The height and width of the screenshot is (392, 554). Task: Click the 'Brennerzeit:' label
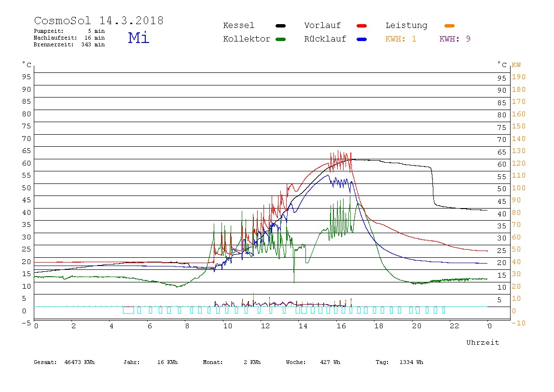[x=54, y=44]
